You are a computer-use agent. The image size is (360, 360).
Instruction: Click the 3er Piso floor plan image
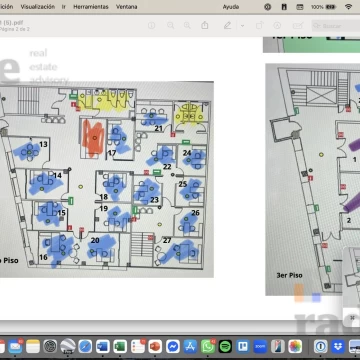313,179
